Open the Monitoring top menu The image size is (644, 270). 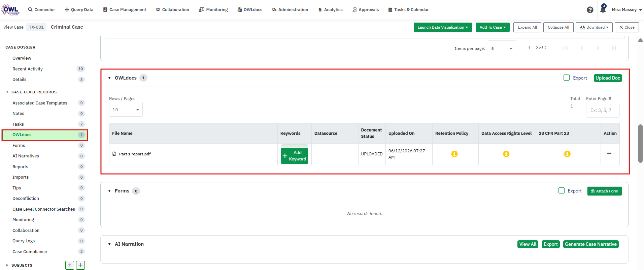coord(213,9)
